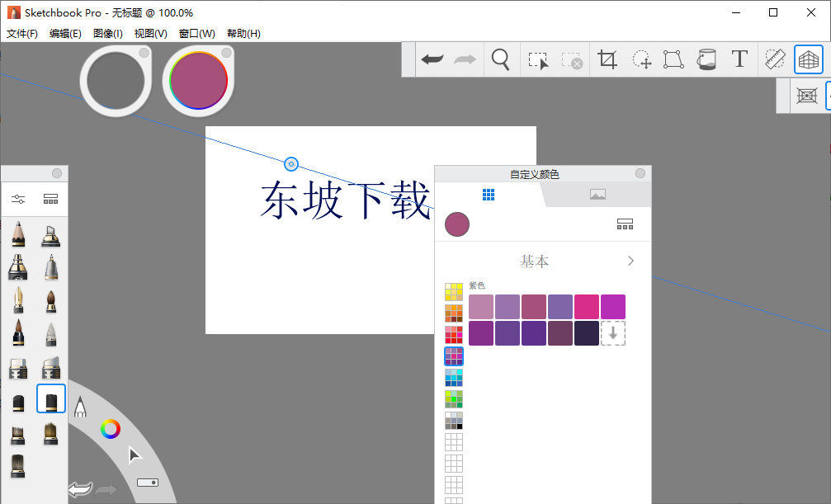Screen dimensions: 831x504
Task: Select the purple color set thumbnail
Action: [x=454, y=356]
